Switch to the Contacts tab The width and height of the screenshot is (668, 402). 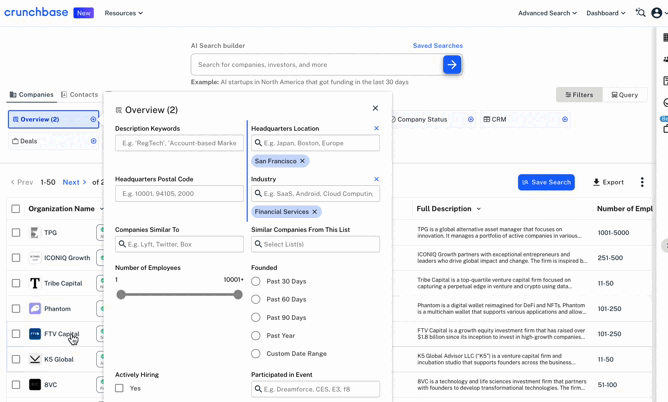pyautogui.click(x=79, y=95)
